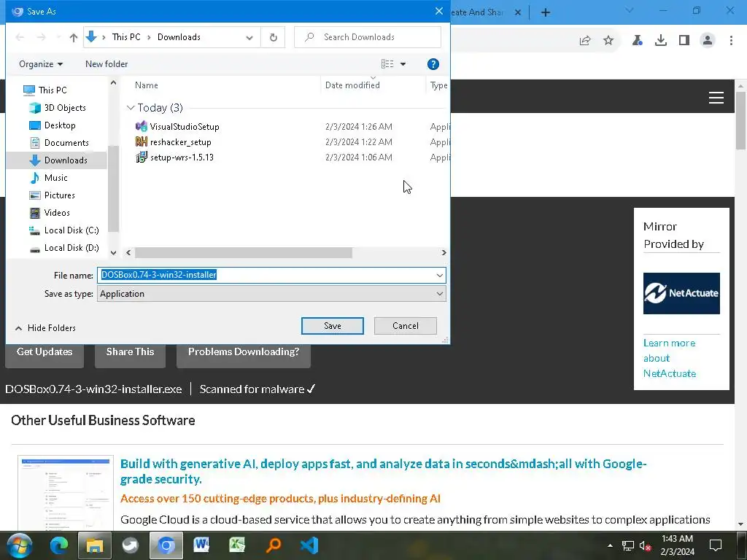Select setup-wrs-1.5.13 file icon
Image resolution: width=747 pixels, height=560 pixels.
(x=142, y=157)
